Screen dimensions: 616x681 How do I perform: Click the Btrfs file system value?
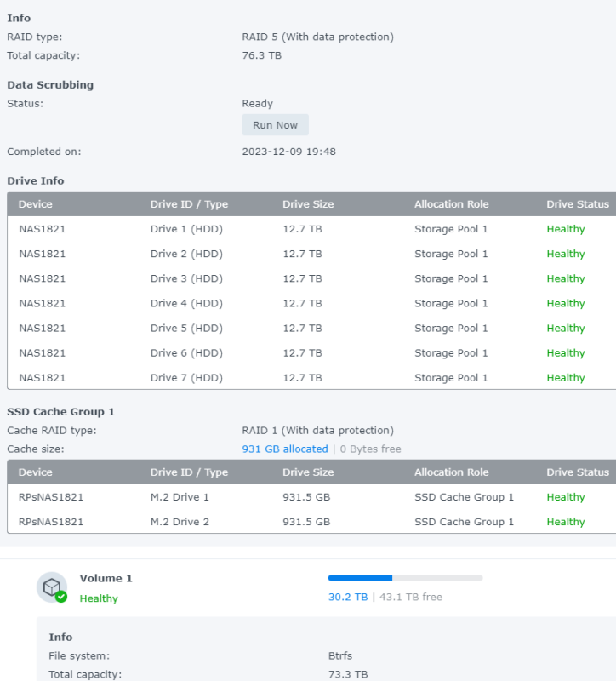pos(340,655)
